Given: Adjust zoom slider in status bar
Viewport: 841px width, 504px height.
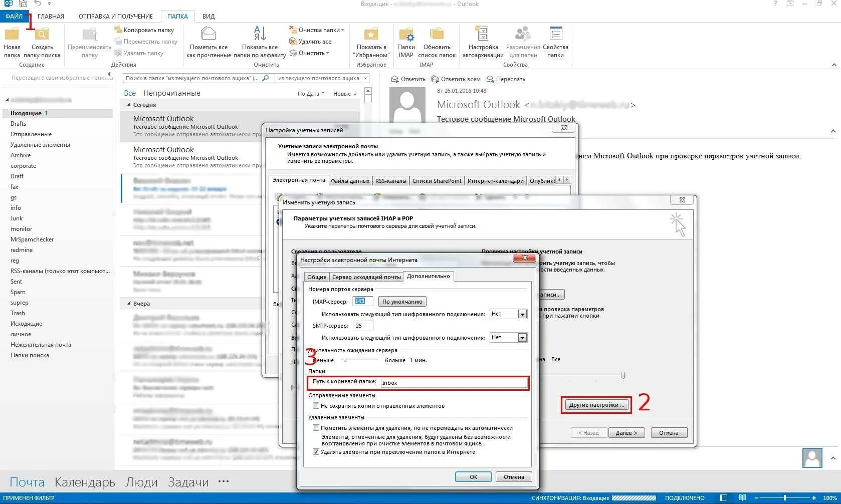Looking at the screenshot, I should (785, 498).
